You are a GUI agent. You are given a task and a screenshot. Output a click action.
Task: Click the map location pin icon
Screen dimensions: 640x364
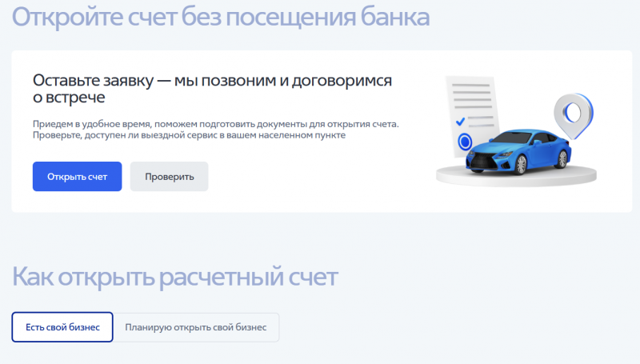coord(572,116)
